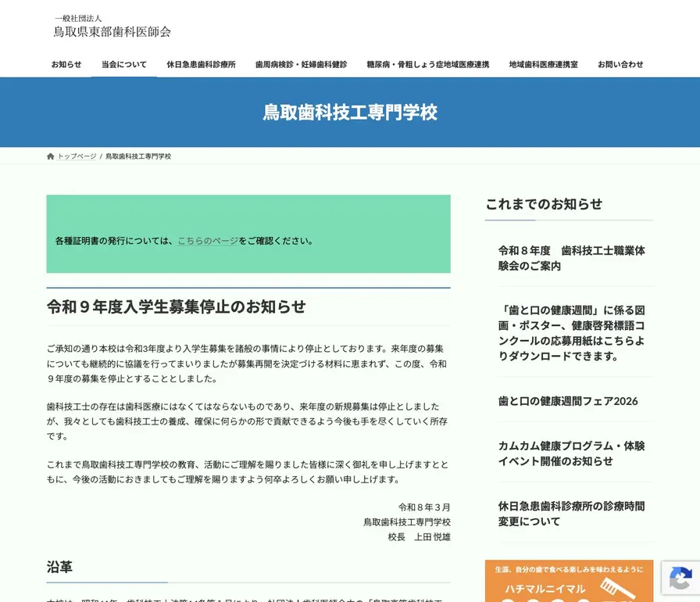
Task: Follow the こちらのページ link in the green box
Action: point(208,241)
